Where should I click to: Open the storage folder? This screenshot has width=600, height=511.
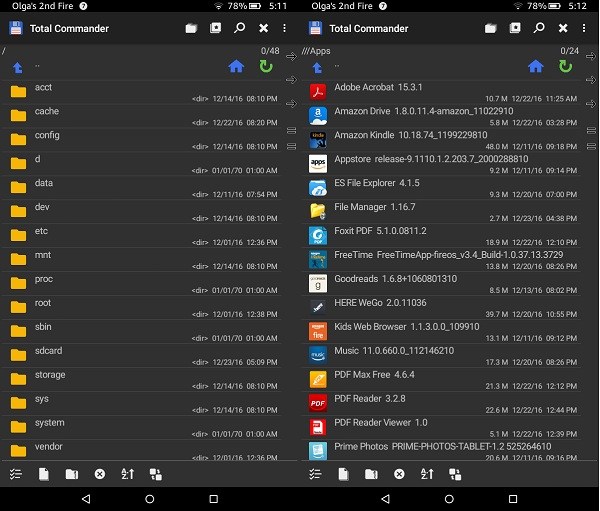(x=142, y=380)
